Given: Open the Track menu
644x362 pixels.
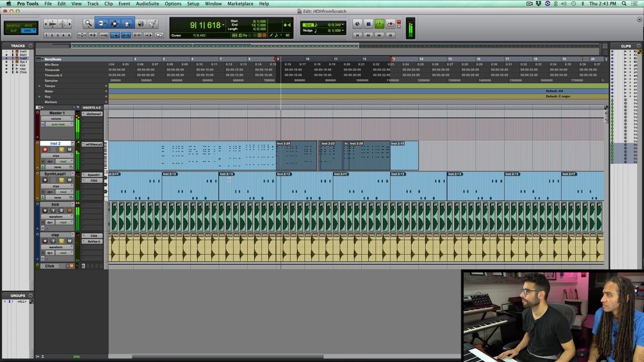Looking at the screenshot, I should point(93,3).
